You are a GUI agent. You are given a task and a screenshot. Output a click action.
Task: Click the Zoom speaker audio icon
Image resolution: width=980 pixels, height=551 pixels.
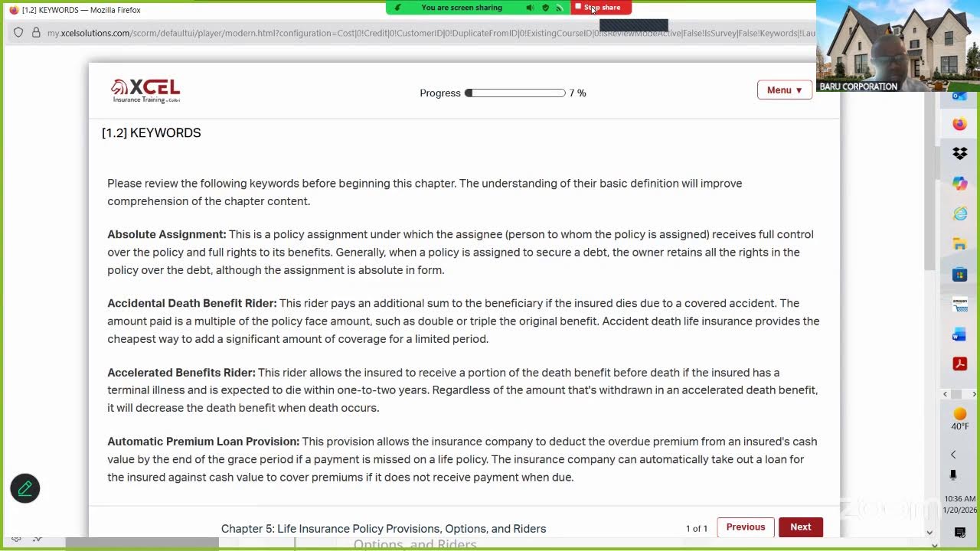coord(530,8)
